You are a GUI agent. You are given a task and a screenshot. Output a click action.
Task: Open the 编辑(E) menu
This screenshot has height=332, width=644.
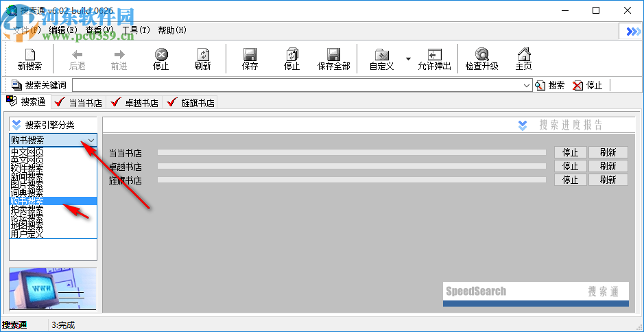[63, 30]
